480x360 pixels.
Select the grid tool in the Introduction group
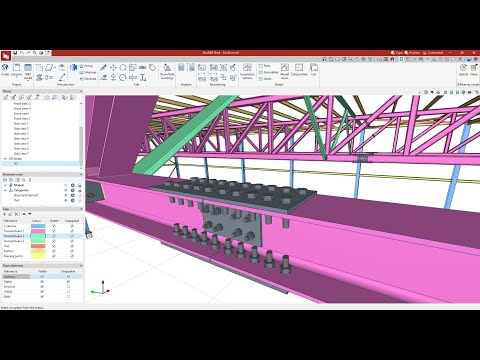pyautogui.click(x=39, y=68)
